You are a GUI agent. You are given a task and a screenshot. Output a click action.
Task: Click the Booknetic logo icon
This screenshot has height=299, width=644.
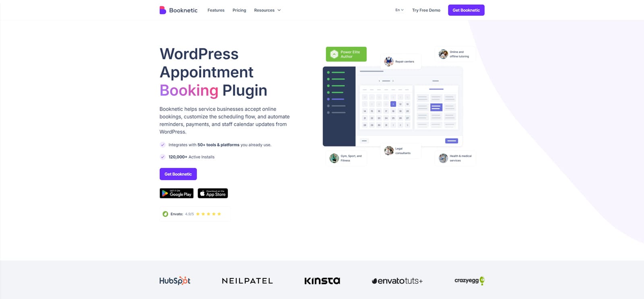pyautogui.click(x=163, y=10)
